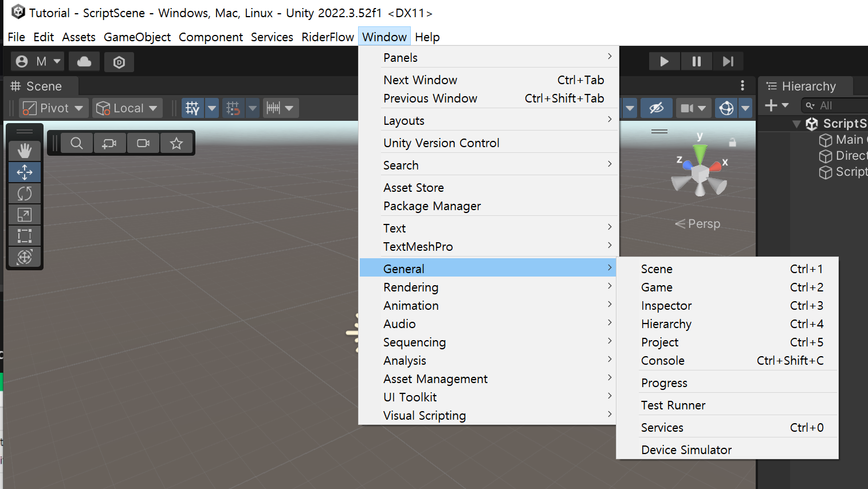Screen dimensions: 868x489
Task: Choose Test Runner from General submenu
Action: [728, 405]
